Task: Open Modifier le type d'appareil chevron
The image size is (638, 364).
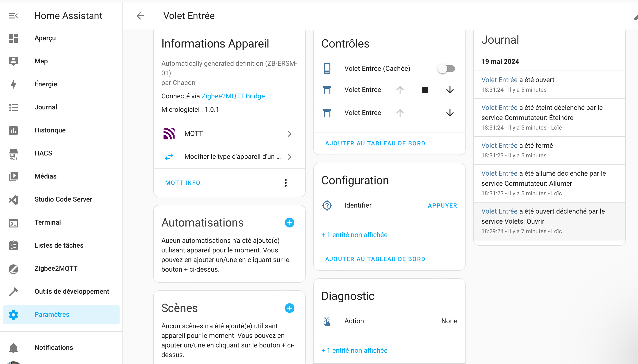Action: [x=290, y=157]
